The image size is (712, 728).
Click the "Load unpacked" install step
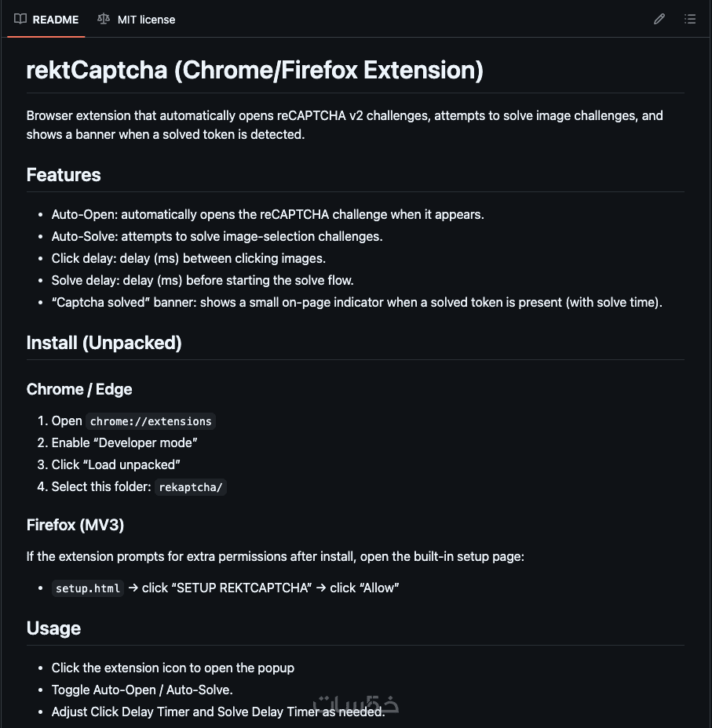(116, 465)
